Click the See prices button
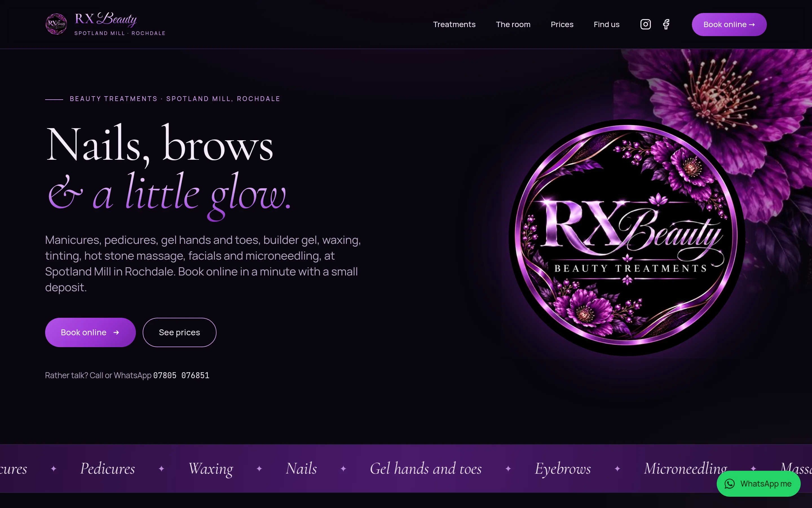Image resolution: width=812 pixels, height=508 pixels. click(180, 332)
